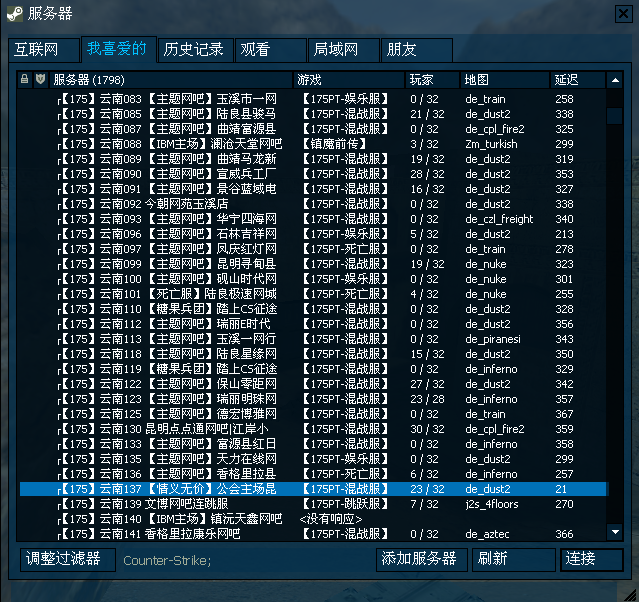Viewport: 639px width, 602px height.
Task: Sort by password lock icon column
Action: pyautogui.click(x=24, y=79)
